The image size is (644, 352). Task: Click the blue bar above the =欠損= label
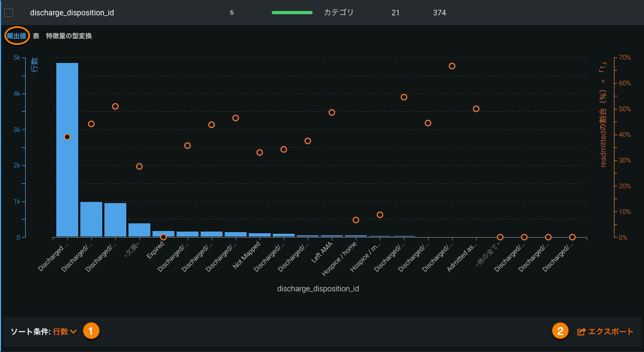(139, 230)
